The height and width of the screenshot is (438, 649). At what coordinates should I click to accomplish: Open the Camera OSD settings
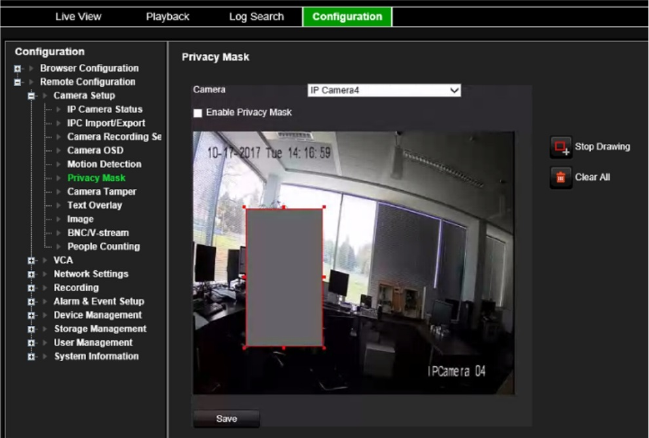coord(95,150)
